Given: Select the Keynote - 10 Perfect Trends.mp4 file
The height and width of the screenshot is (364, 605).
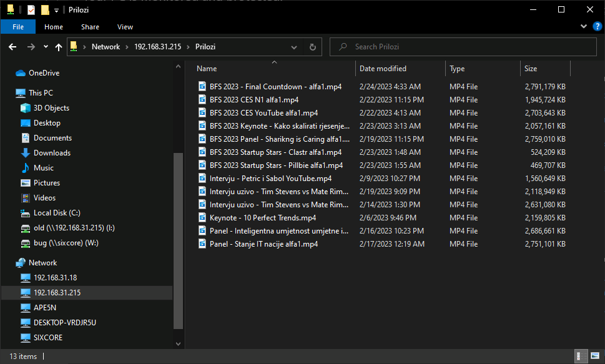Looking at the screenshot, I should (x=262, y=218).
